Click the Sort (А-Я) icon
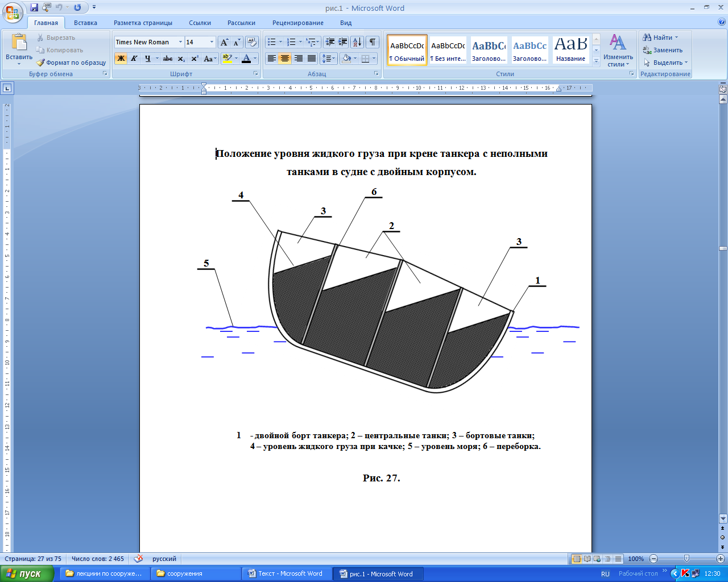This screenshot has width=728, height=582. 357,42
